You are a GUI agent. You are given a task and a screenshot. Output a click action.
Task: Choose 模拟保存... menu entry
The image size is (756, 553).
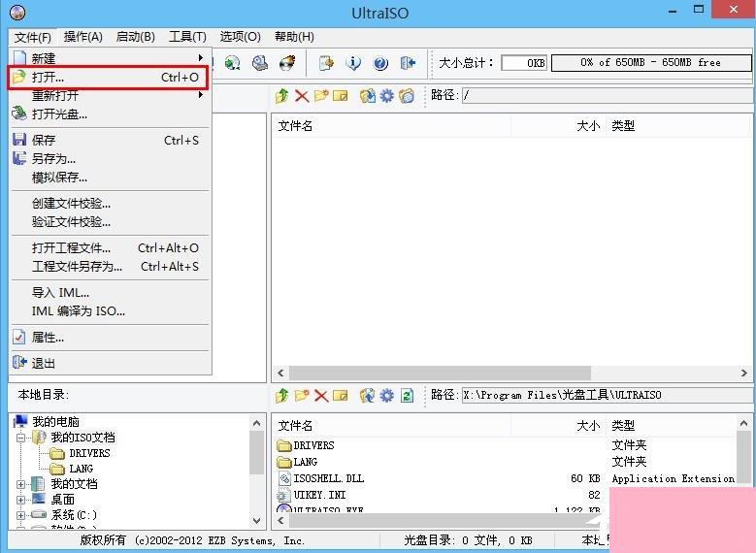110,177
